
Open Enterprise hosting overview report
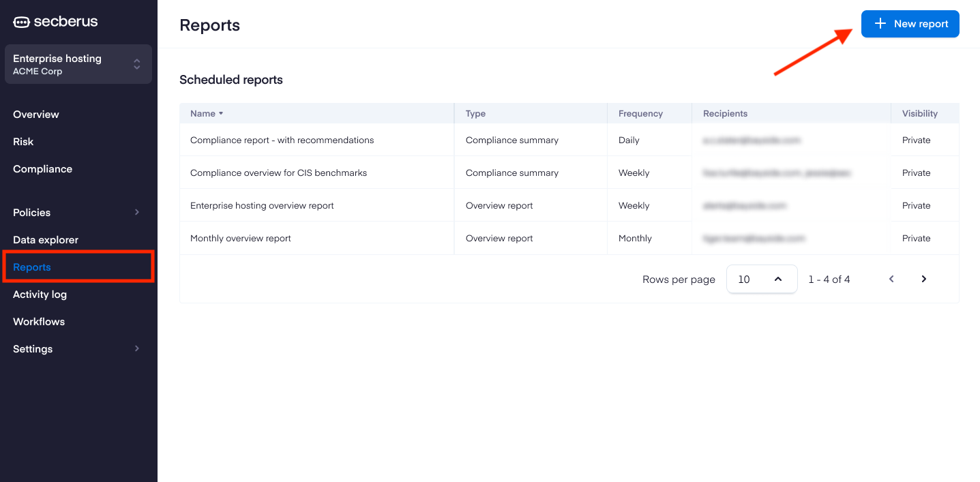tap(262, 206)
